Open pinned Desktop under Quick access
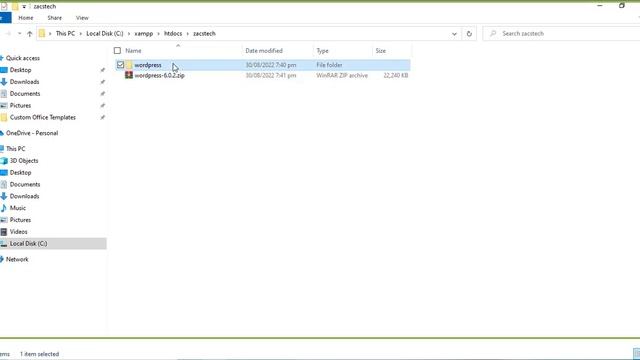The width and height of the screenshot is (640, 360). [x=20, y=70]
